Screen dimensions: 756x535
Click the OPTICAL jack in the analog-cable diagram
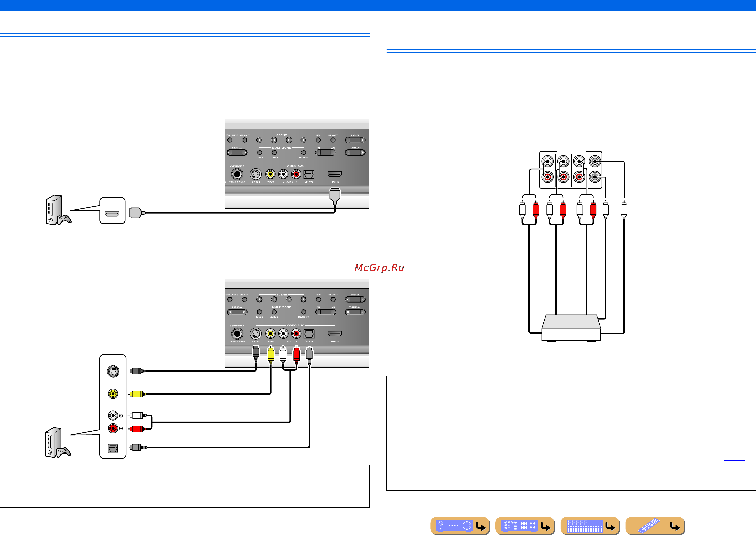coord(309,334)
